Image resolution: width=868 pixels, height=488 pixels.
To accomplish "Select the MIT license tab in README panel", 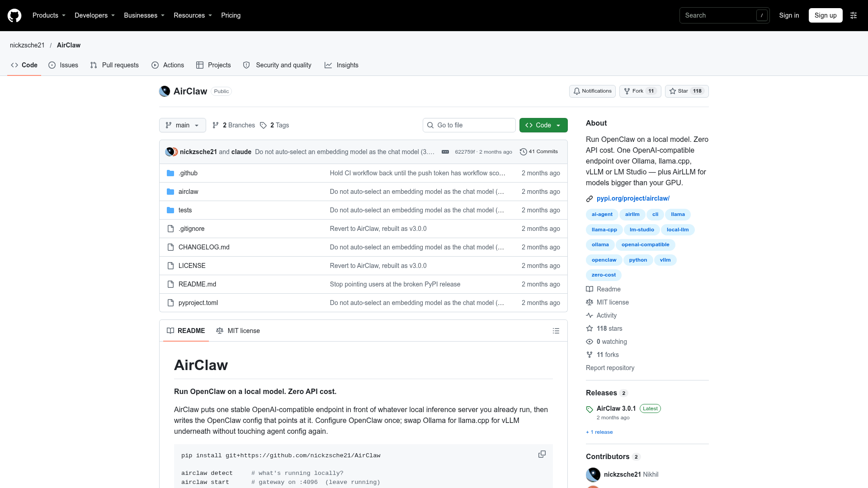I will pyautogui.click(x=238, y=331).
